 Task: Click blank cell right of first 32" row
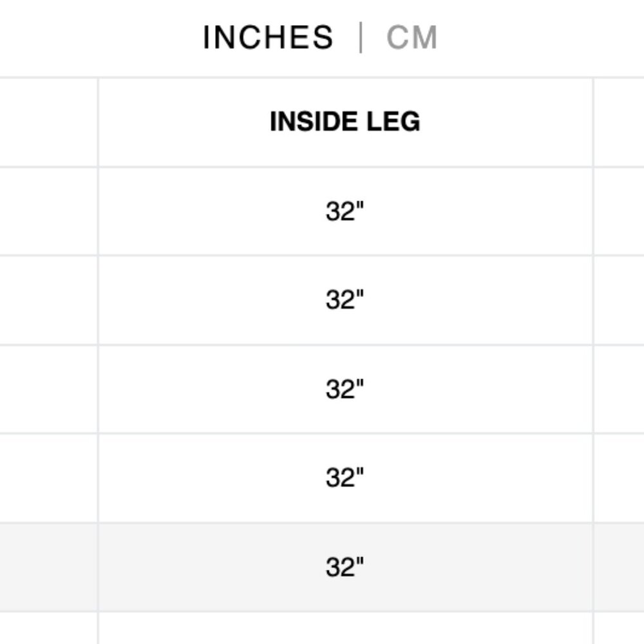tap(619, 211)
